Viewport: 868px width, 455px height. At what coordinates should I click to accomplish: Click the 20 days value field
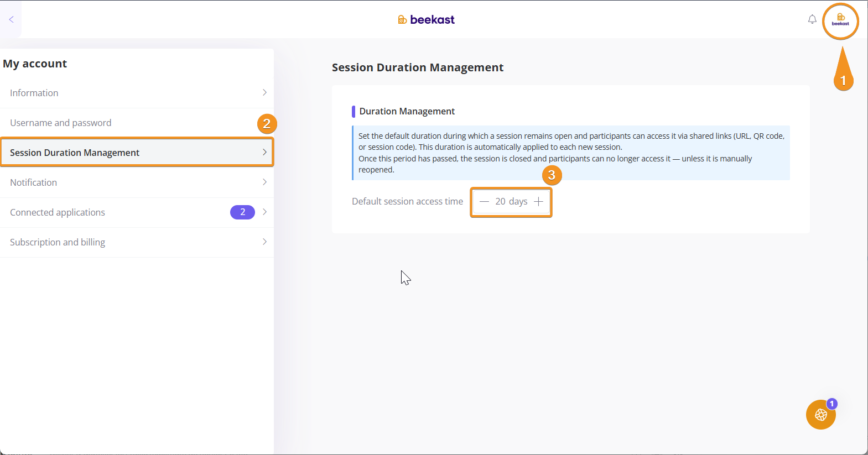(x=511, y=202)
